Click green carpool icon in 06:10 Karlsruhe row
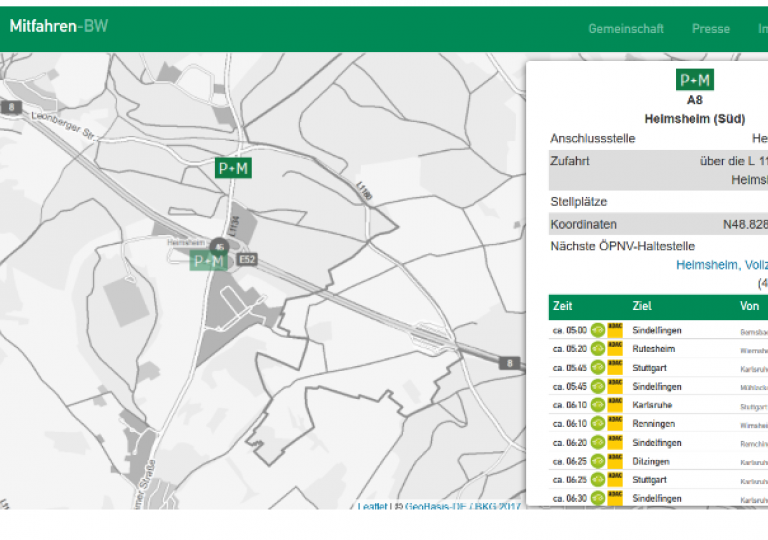The height and width of the screenshot is (540, 768). point(597,405)
